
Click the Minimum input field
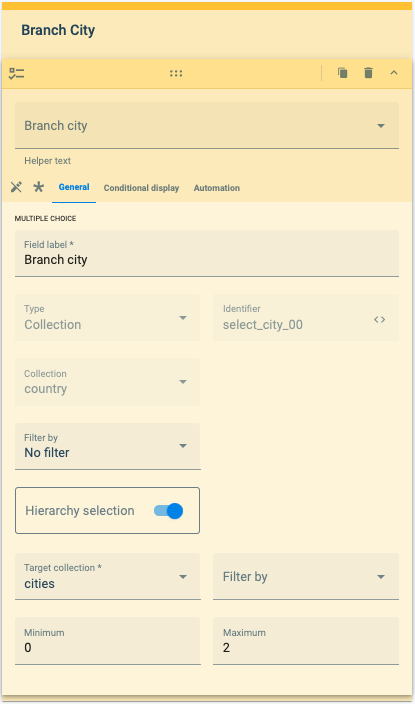coord(107,641)
